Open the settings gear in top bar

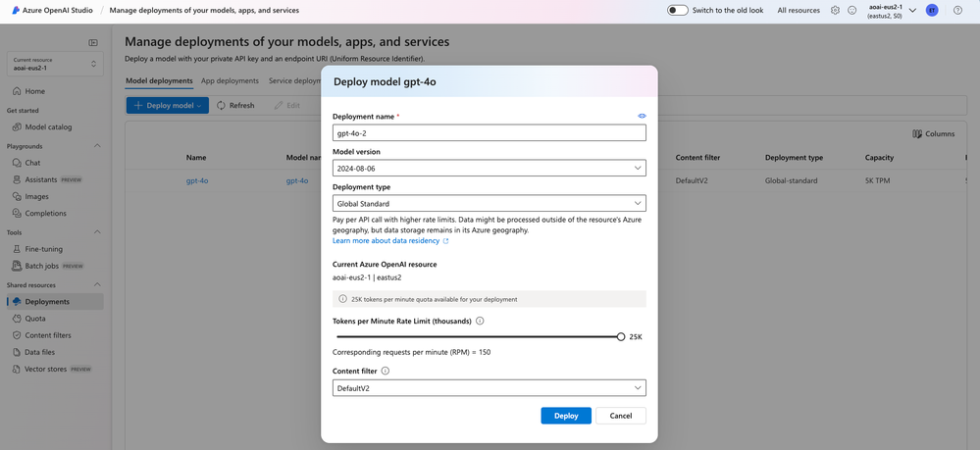835,11
